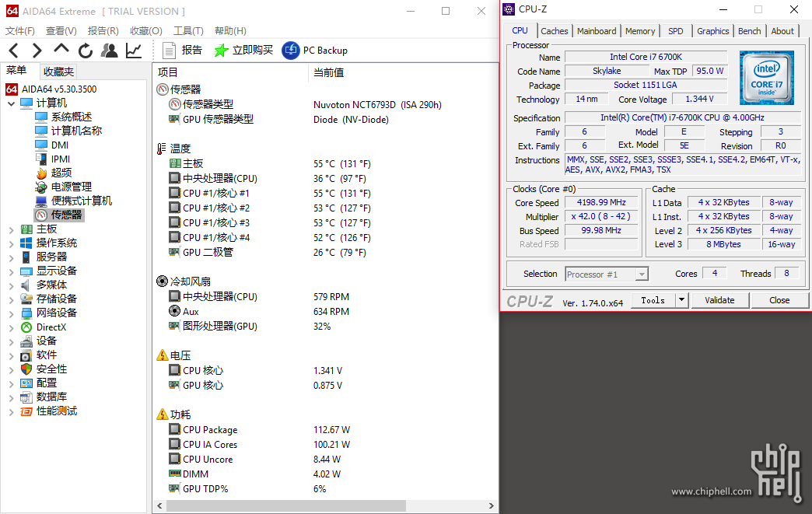Open the 查看(V) menu
The width and height of the screenshot is (812, 514).
click(x=61, y=31)
